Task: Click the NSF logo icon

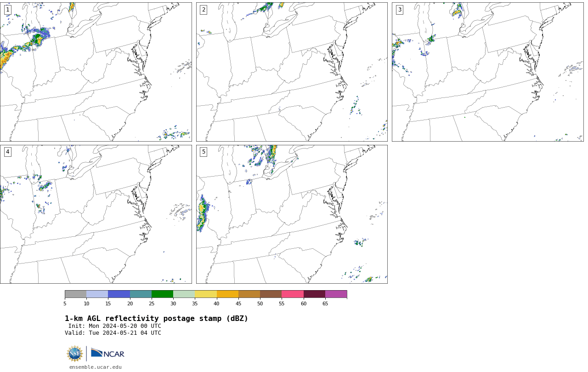Action: pos(75,354)
